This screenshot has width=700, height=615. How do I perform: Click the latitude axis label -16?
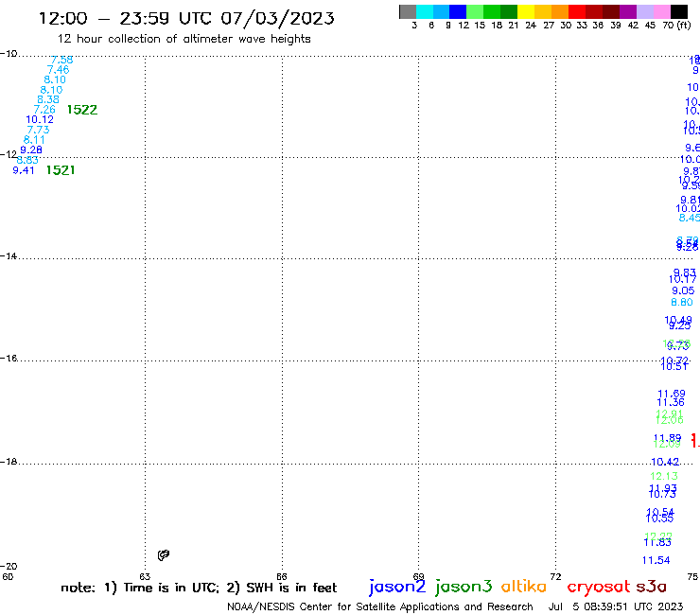coord(9,359)
